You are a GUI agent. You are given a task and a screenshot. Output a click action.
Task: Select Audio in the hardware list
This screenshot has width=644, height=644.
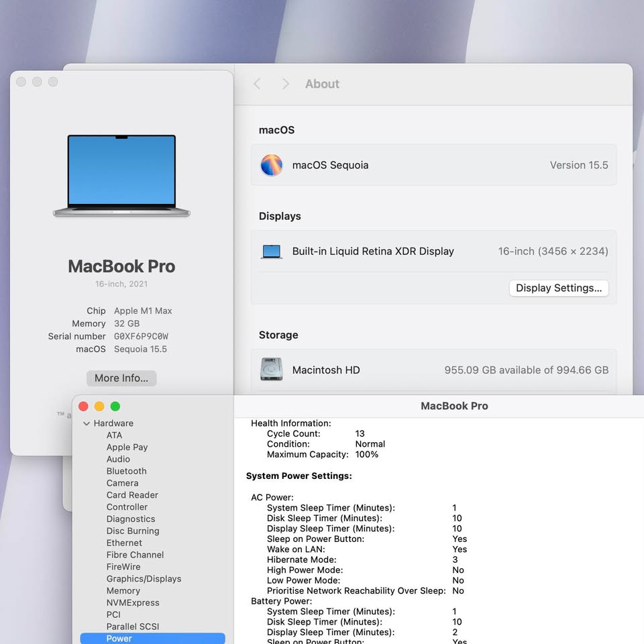click(x=118, y=459)
